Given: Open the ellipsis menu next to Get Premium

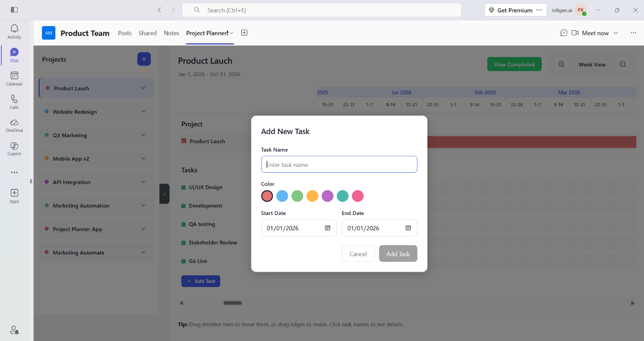Looking at the screenshot, I should coord(540,10).
